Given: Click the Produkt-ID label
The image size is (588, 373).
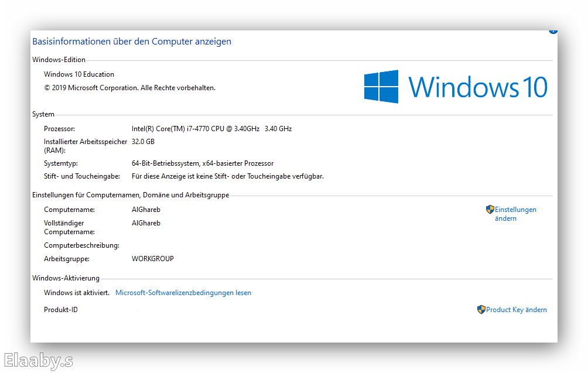Looking at the screenshot, I should click(x=60, y=310).
